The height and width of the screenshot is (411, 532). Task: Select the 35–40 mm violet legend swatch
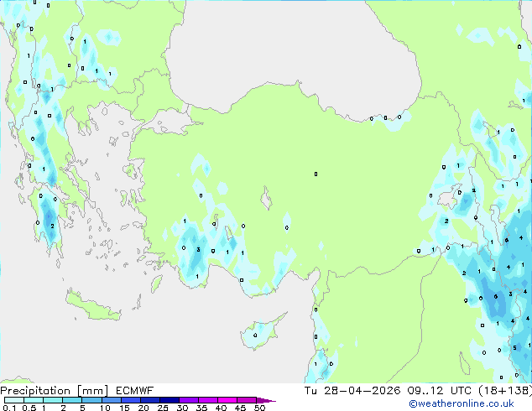207,400
